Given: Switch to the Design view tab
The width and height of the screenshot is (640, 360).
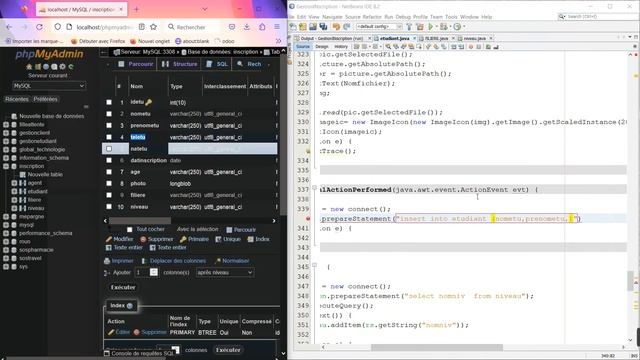Looking at the screenshot, I should click(x=322, y=47).
